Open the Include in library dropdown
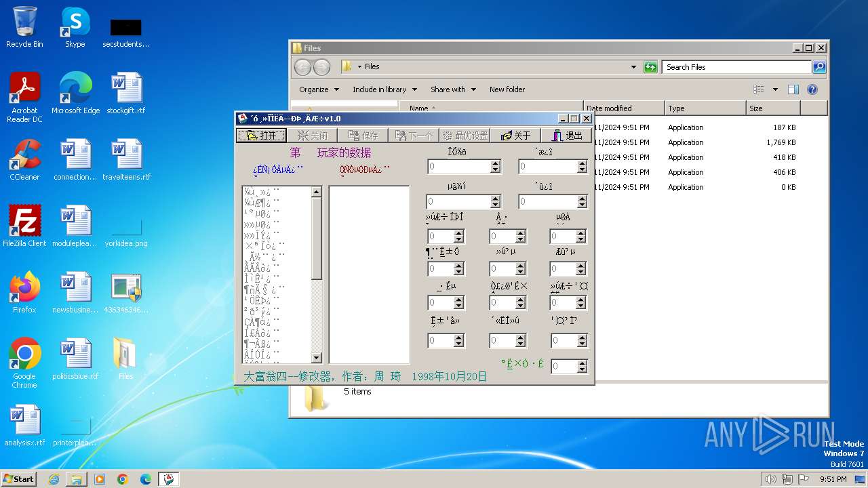This screenshot has height=488, width=868. point(384,89)
